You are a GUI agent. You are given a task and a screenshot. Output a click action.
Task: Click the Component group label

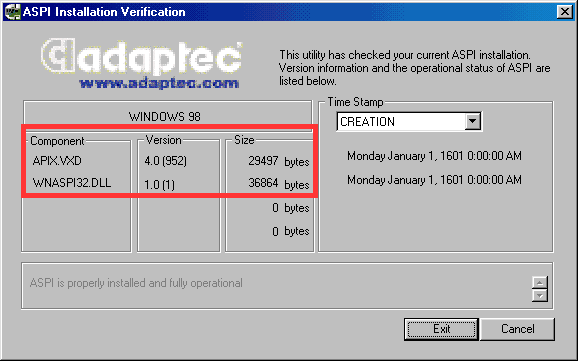57,141
